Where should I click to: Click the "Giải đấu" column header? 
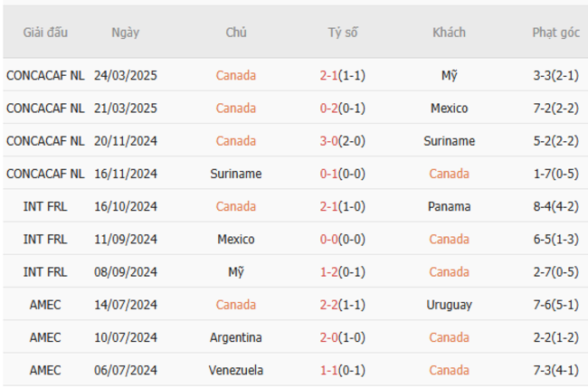pyautogui.click(x=45, y=33)
